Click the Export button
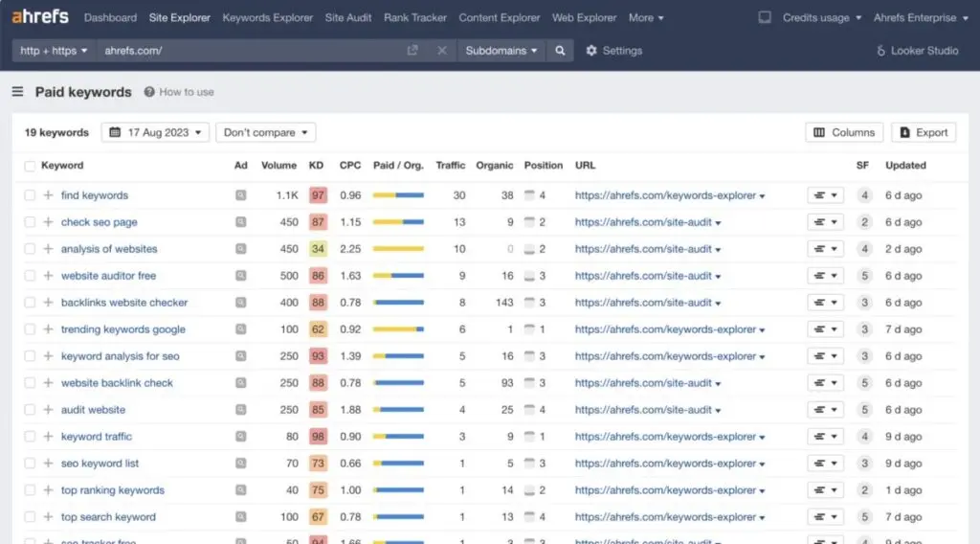Image resolution: width=980 pixels, height=544 pixels. [924, 132]
